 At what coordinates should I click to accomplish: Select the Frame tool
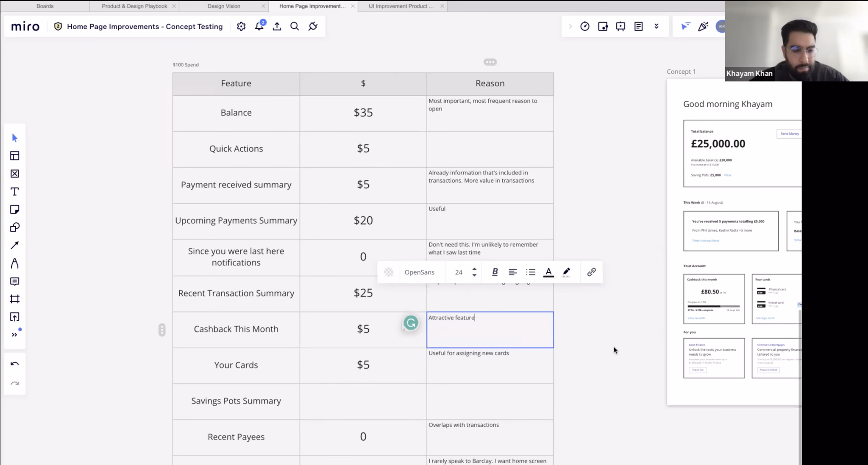tap(15, 299)
